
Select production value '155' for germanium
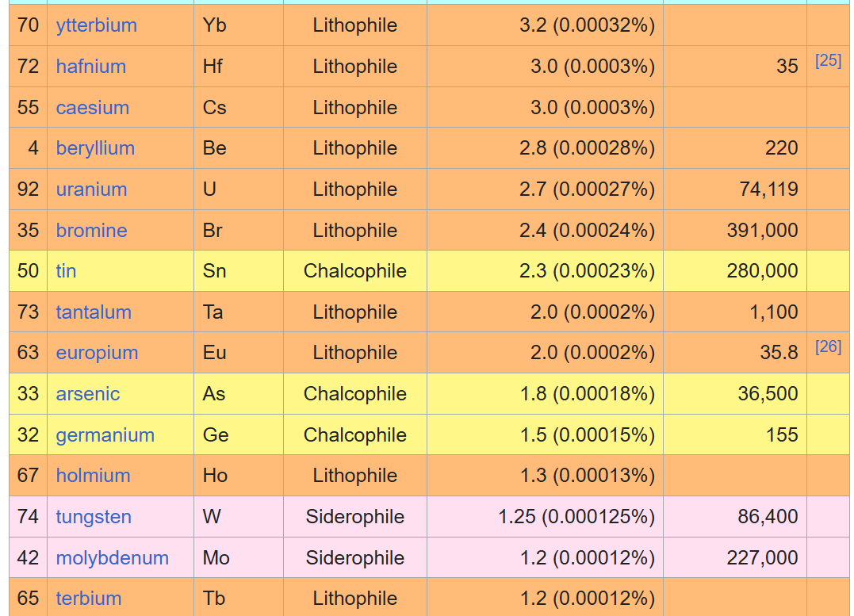click(782, 434)
